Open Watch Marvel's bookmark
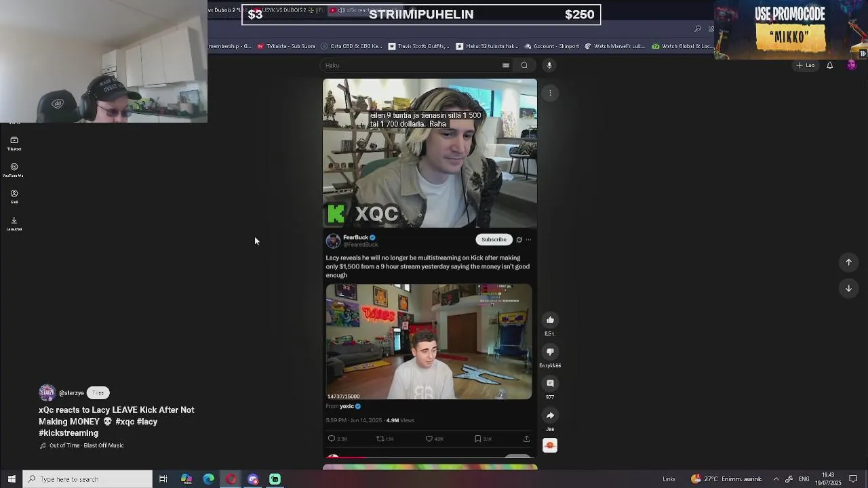 coord(614,46)
